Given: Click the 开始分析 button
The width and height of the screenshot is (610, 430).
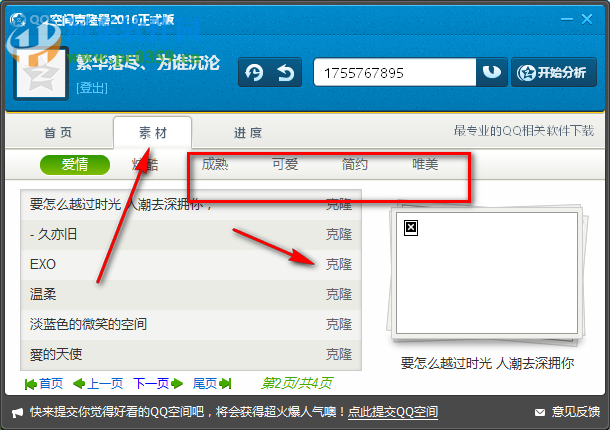Looking at the screenshot, I should click(554, 72).
